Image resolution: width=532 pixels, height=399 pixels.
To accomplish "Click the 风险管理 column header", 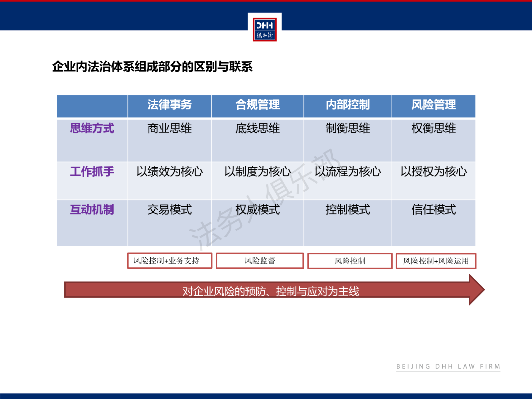I will click(x=433, y=106).
